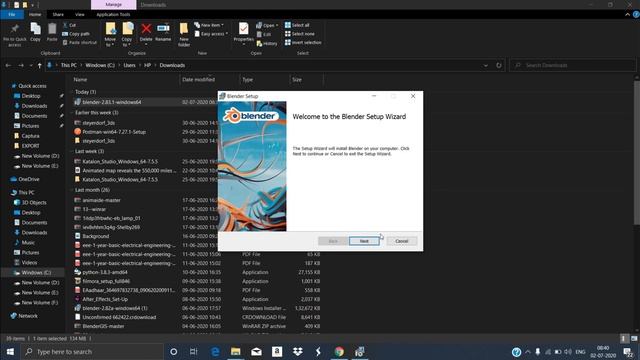Select Windows (C:) in navigation pane
This screenshot has width=640, height=360.
(36, 273)
